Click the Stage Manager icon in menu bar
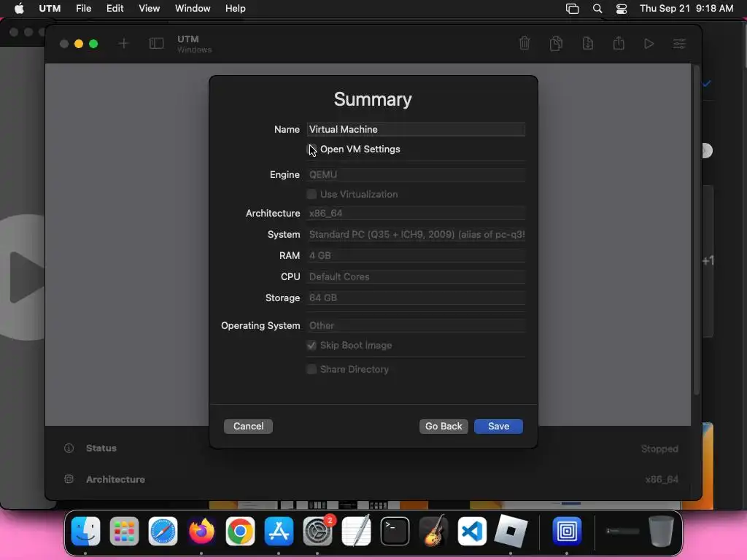Screen dimensions: 747x560 [x=572, y=9]
